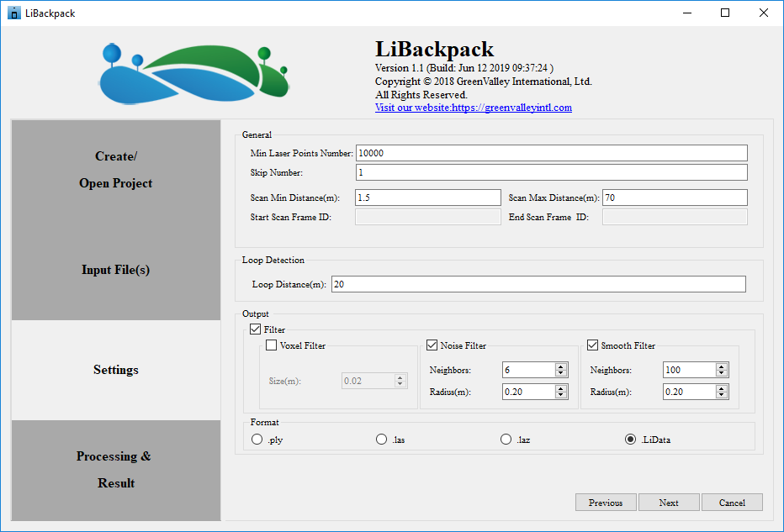This screenshot has width=784, height=532.
Task: Increase Smooth Filter Radius value
Action: click(x=721, y=388)
